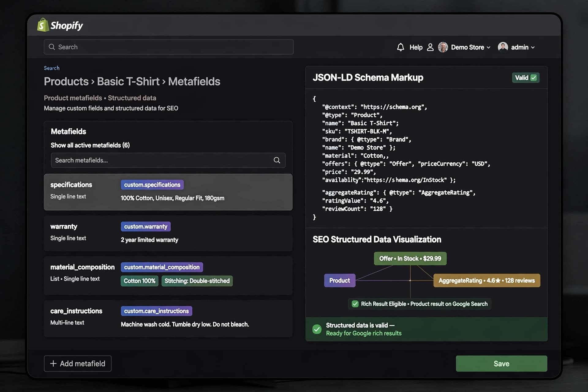This screenshot has height=392, width=588.
Task: Click Manage custom fields description text
Action: click(111, 108)
